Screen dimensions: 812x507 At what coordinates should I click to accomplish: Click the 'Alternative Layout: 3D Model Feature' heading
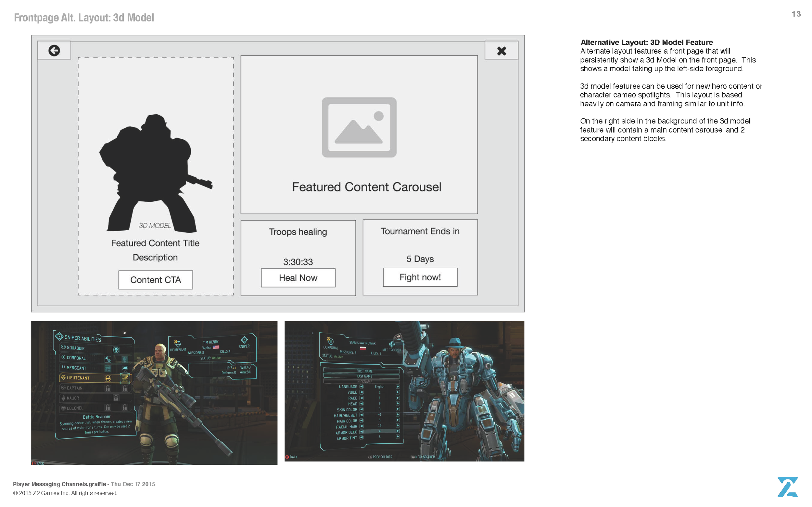pos(646,42)
